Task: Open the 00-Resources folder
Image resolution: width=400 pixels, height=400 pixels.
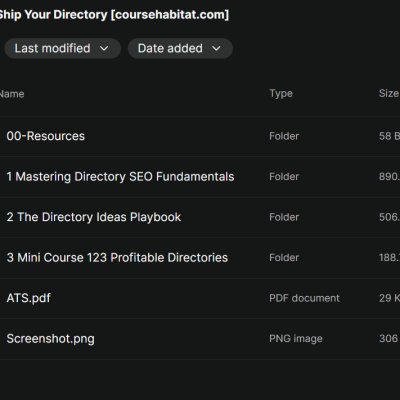Action: 46,136
